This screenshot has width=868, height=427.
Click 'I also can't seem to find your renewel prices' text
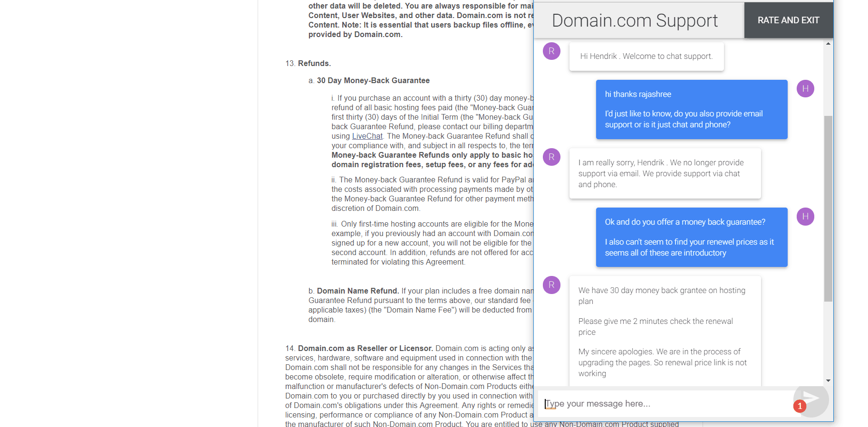click(x=689, y=247)
